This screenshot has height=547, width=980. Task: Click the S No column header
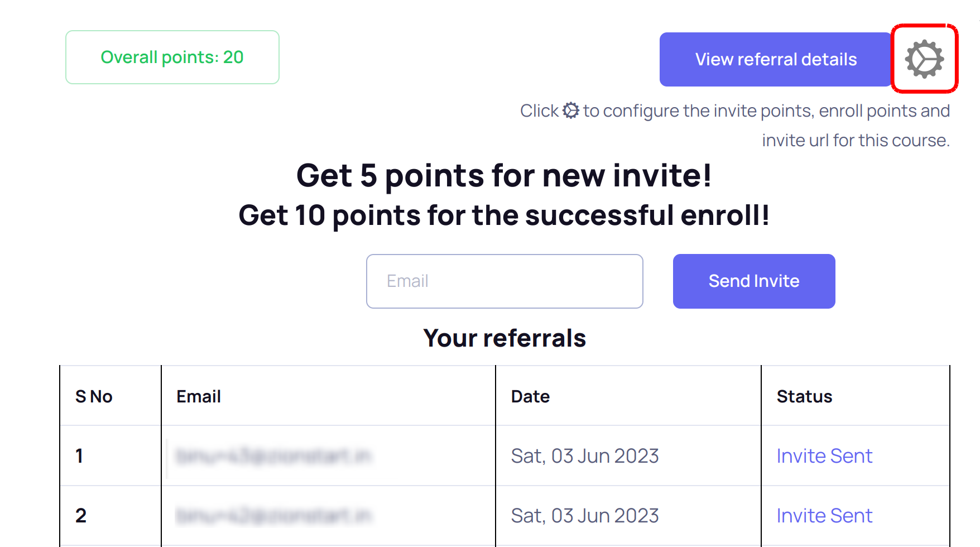[94, 396]
